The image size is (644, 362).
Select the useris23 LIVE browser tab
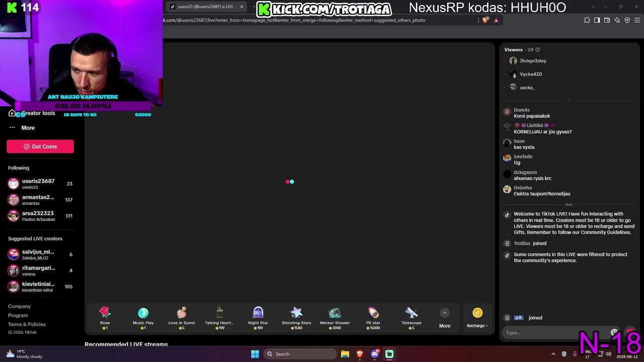(206, 7)
